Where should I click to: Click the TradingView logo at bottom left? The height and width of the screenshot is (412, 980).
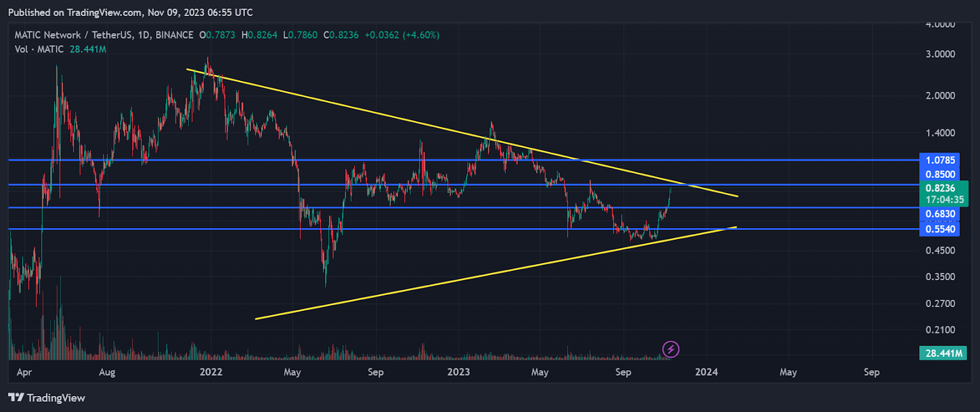[x=47, y=398]
